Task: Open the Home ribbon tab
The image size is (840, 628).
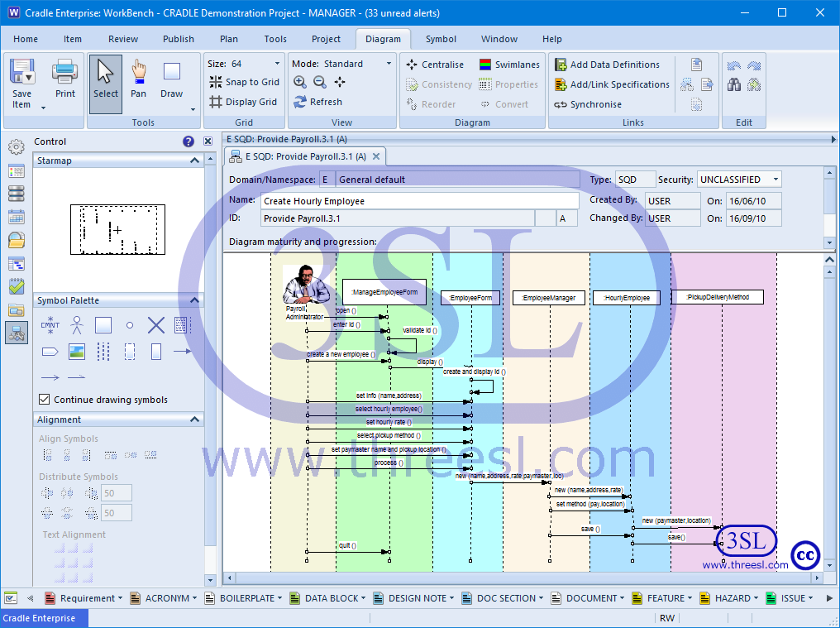Action: click(26, 39)
